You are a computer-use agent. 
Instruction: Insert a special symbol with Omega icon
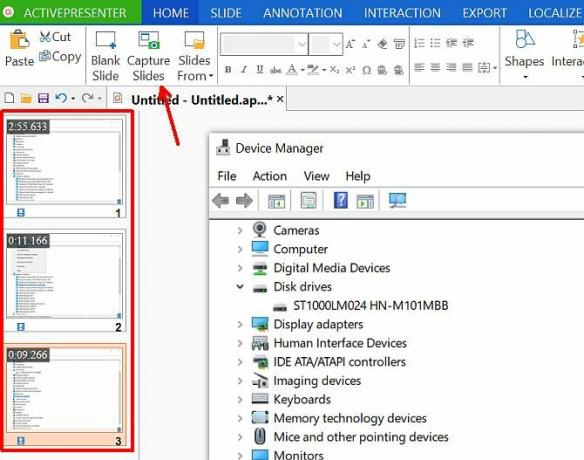[x=366, y=70]
